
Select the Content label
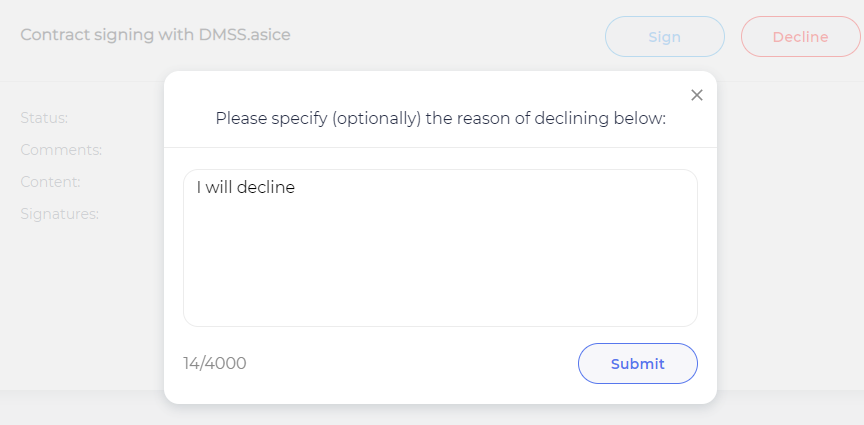(50, 182)
